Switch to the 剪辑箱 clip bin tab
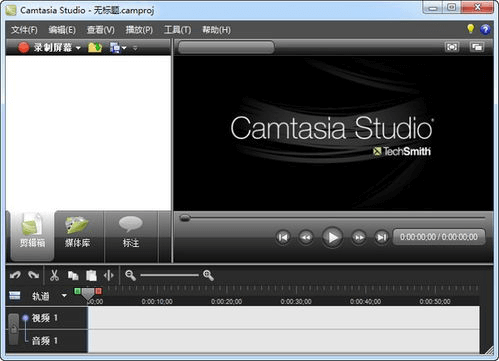 32,236
